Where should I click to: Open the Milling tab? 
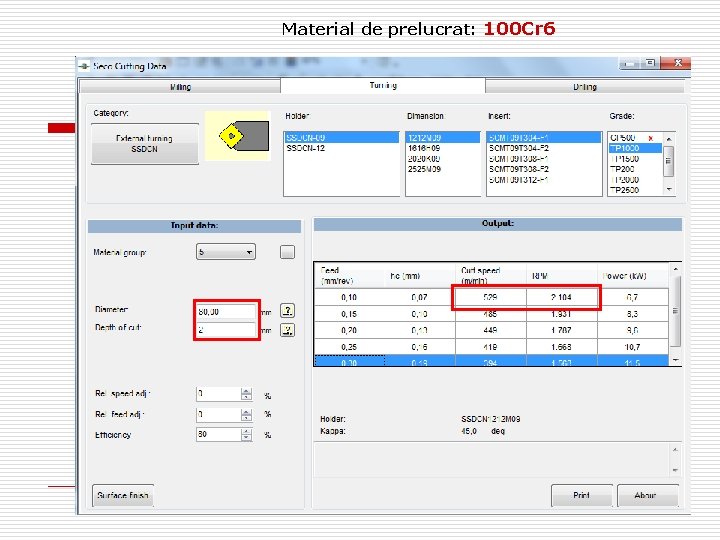pos(180,86)
